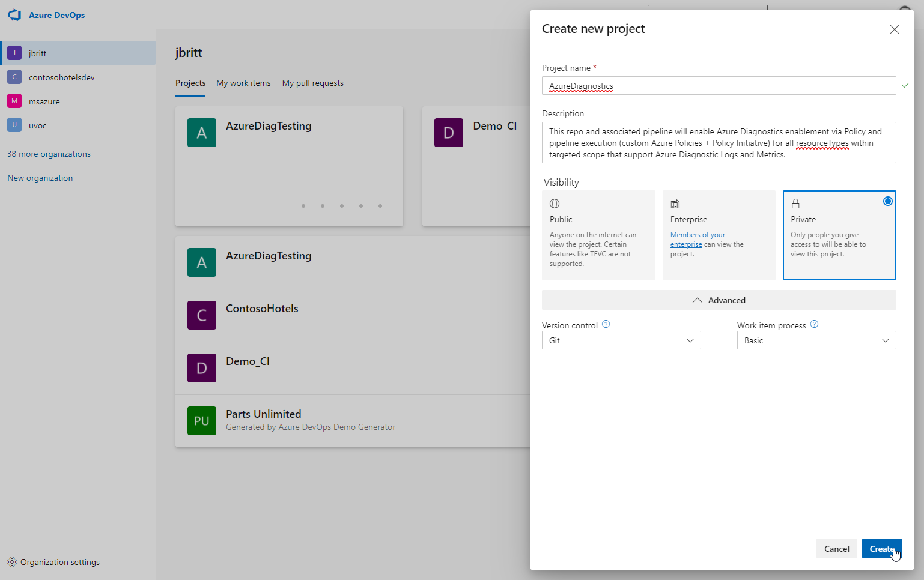Select the Private visibility radio button

[x=888, y=201]
